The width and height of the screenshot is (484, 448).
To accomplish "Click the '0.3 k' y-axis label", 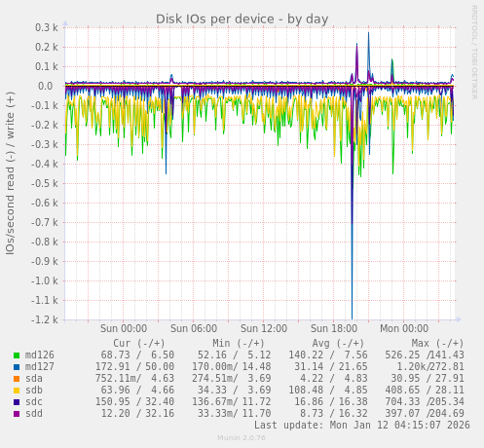I will pos(47,27).
